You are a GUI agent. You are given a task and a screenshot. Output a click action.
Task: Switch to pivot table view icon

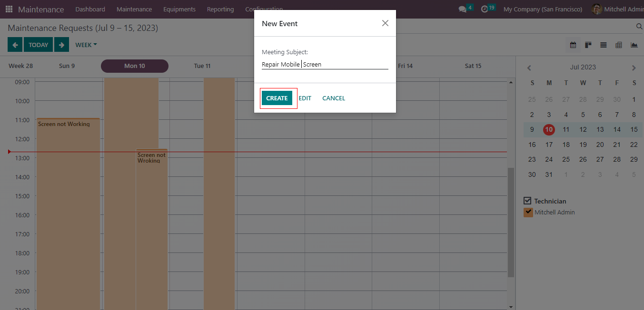tap(619, 45)
